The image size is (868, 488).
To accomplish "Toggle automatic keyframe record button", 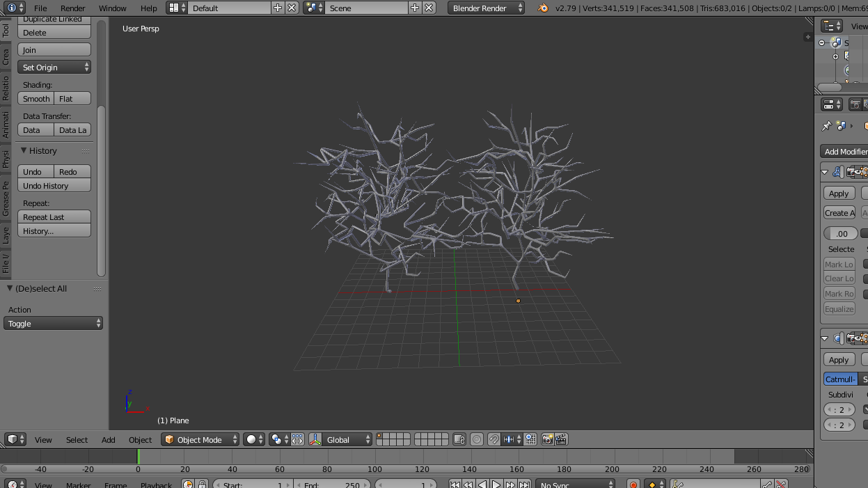I will [633, 484].
